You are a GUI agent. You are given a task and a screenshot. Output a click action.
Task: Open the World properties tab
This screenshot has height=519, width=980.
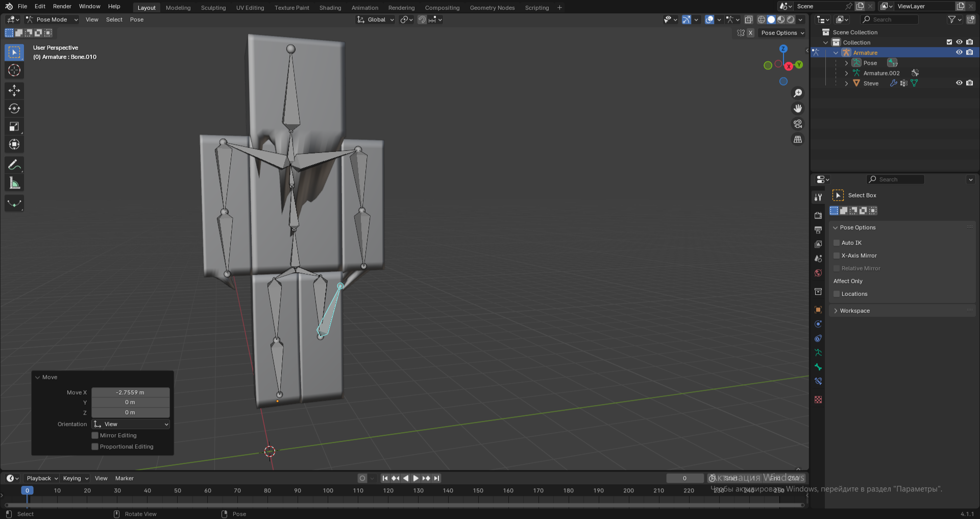[818, 273]
